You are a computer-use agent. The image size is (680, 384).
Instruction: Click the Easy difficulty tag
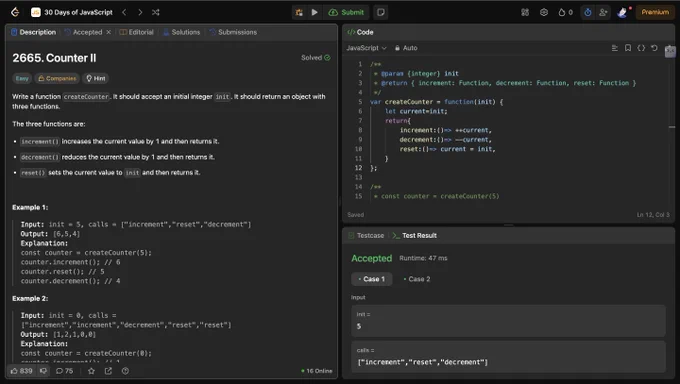pyautogui.click(x=22, y=79)
